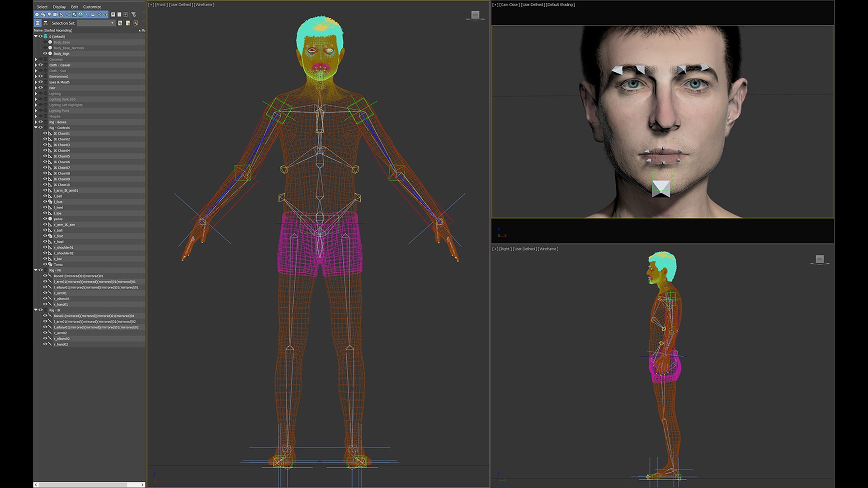Click ViewCube in Right viewport

point(820,259)
